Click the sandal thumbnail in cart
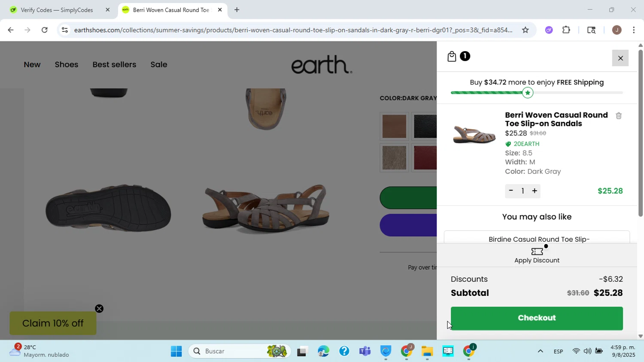Screen dimensions: 644x362 tap(474, 134)
